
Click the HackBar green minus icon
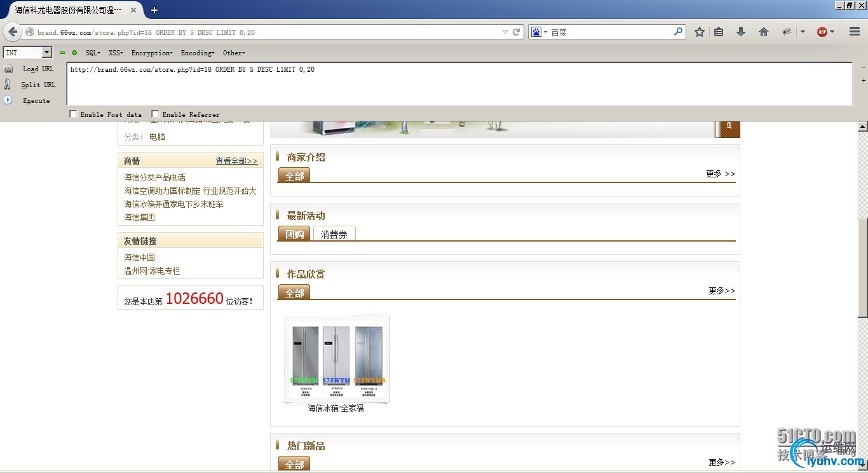click(62, 53)
